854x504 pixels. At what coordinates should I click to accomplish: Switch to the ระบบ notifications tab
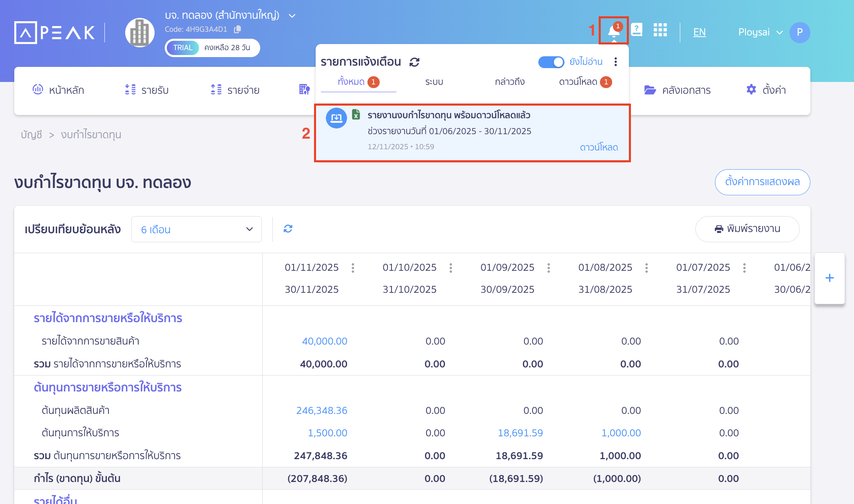[434, 82]
